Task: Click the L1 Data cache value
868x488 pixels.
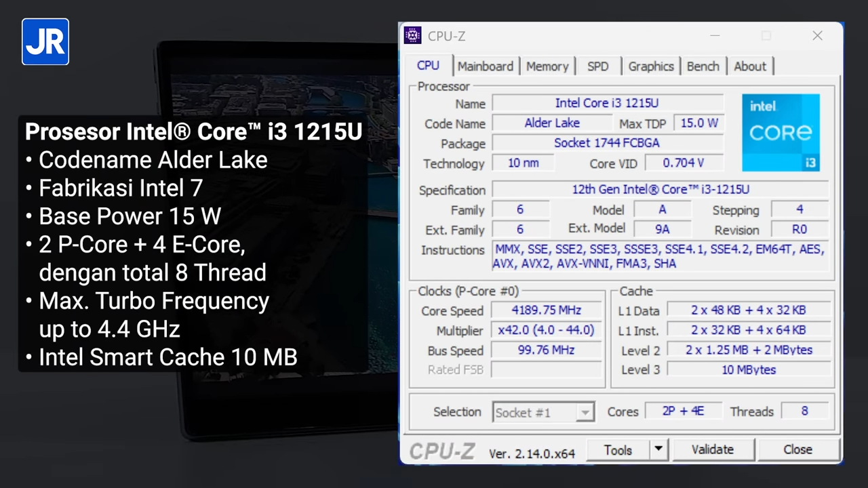Action: (x=749, y=310)
